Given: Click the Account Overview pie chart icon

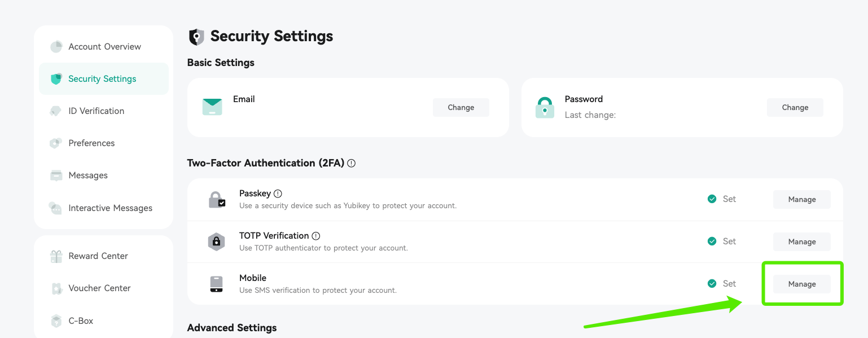Looking at the screenshot, I should (56, 47).
